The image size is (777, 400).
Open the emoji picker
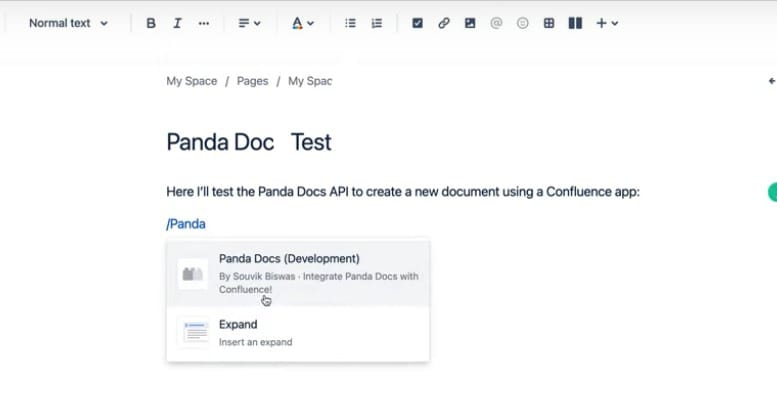[x=522, y=23]
